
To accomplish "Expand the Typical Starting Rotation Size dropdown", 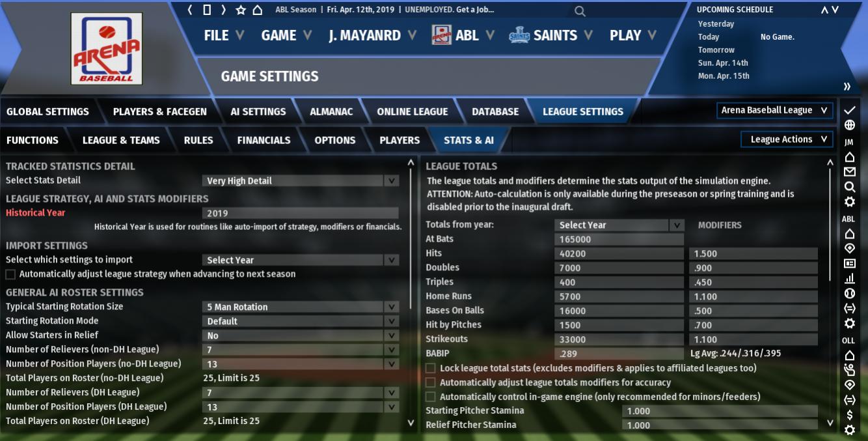I will pos(300,307).
